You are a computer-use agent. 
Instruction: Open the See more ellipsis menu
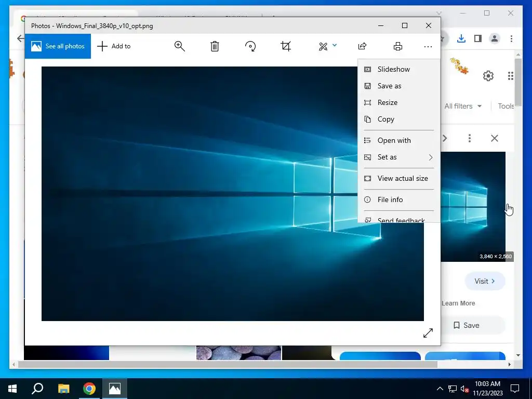click(428, 46)
